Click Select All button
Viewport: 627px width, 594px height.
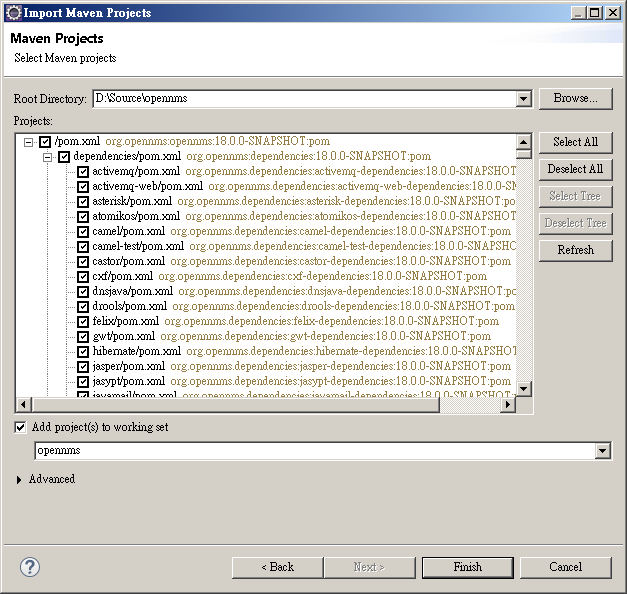pyautogui.click(x=575, y=142)
